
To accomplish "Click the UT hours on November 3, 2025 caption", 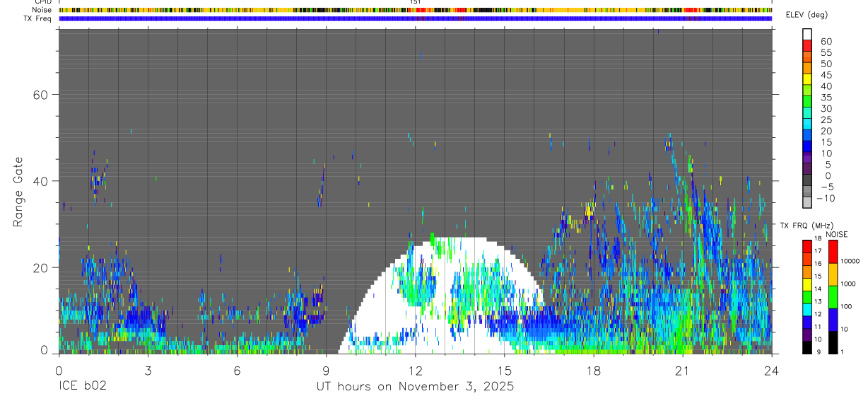I will [x=415, y=387].
